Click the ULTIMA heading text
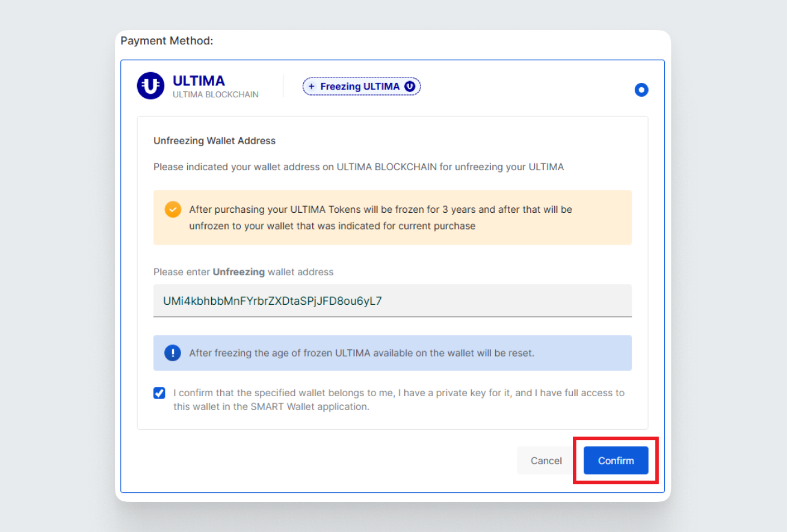The height and width of the screenshot is (532, 787). tap(199, 81)
